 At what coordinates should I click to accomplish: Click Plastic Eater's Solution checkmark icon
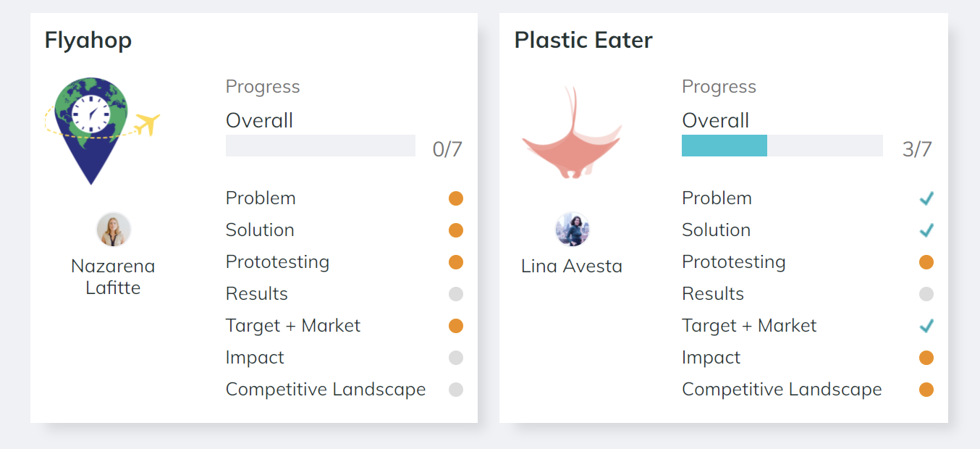tap(926, 230)
